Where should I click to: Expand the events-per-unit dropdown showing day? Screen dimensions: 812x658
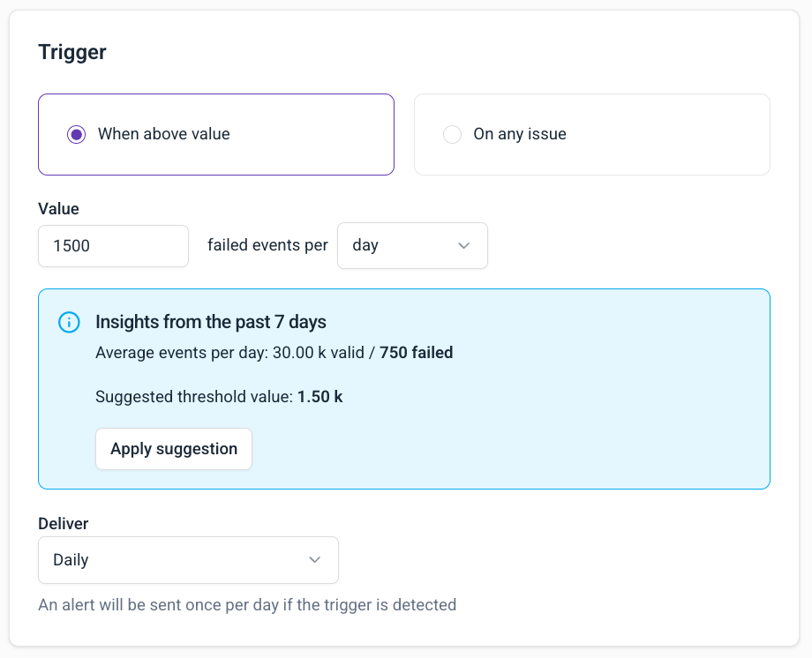pos(412,245)
